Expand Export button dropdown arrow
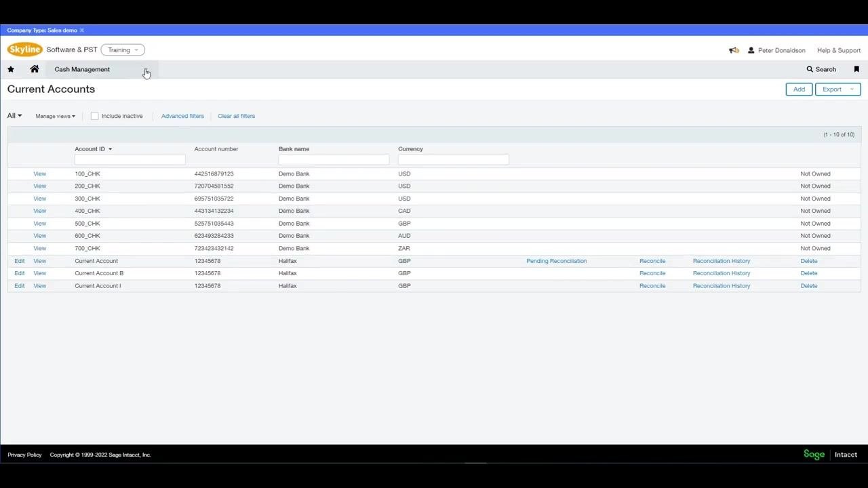This screenshot has height=488, width=868. [x=852, y=89]
